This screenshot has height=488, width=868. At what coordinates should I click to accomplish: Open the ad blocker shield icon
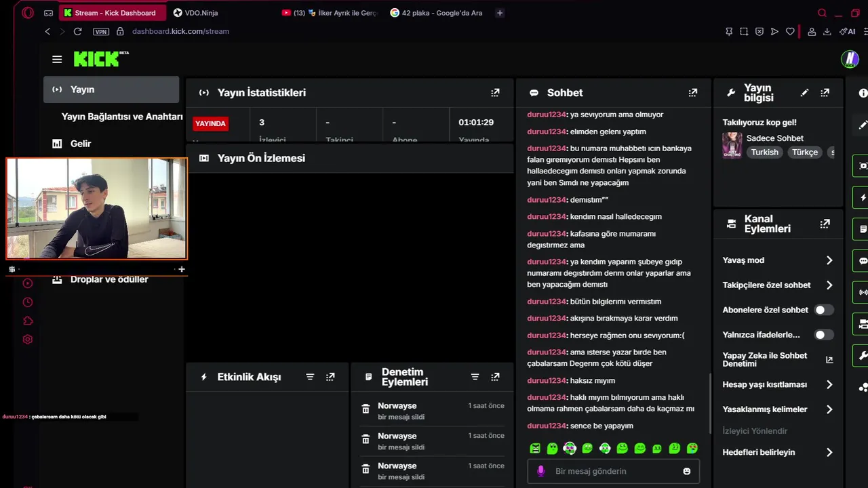coord(759,31)
